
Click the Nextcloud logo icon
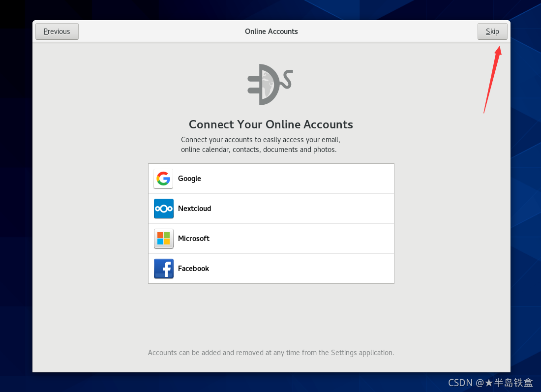pyautogui.click(x=164, y=209)
